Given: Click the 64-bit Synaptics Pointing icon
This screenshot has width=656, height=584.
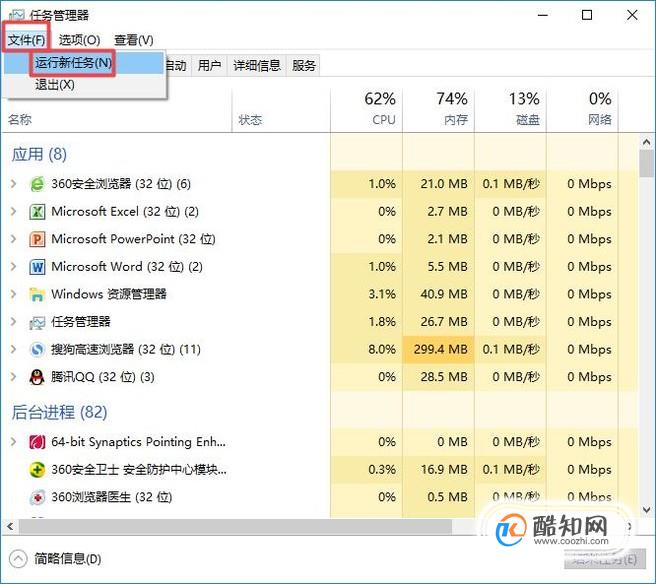Looking at the screenshot, I should [x=37, y=442].
